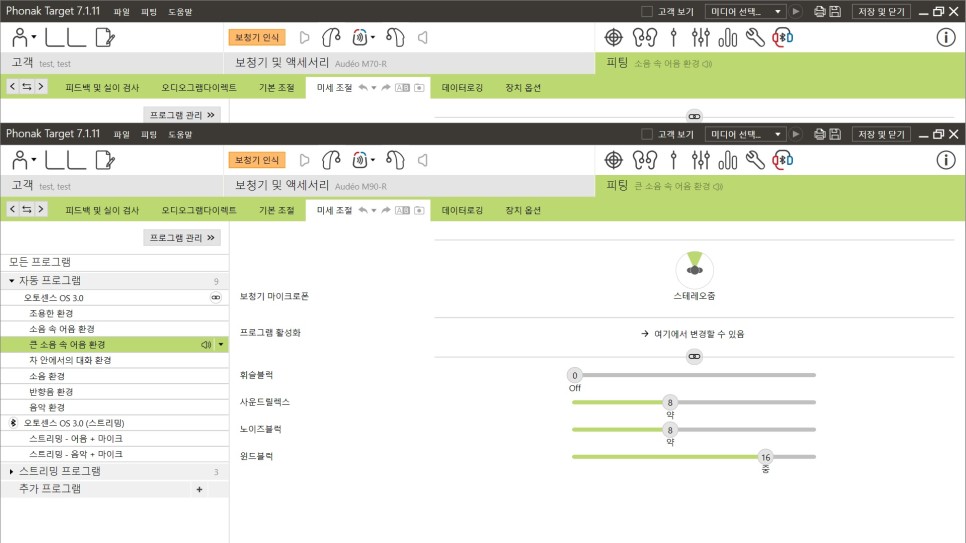Open 피팅 menu in M90-R window
The width and height of the screenshot is (966, 543).
click(x=149, y=134)
